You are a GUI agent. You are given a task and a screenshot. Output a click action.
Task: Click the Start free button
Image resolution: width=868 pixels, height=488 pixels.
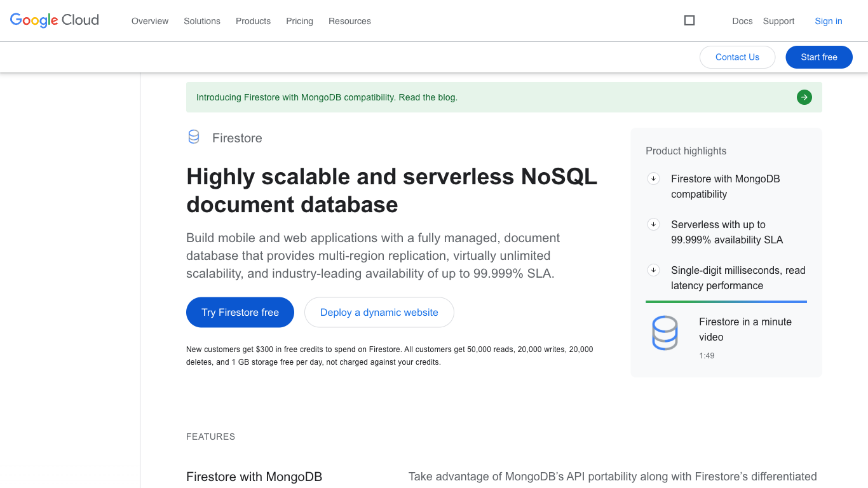pyautogui.click(x=819, y=57)
